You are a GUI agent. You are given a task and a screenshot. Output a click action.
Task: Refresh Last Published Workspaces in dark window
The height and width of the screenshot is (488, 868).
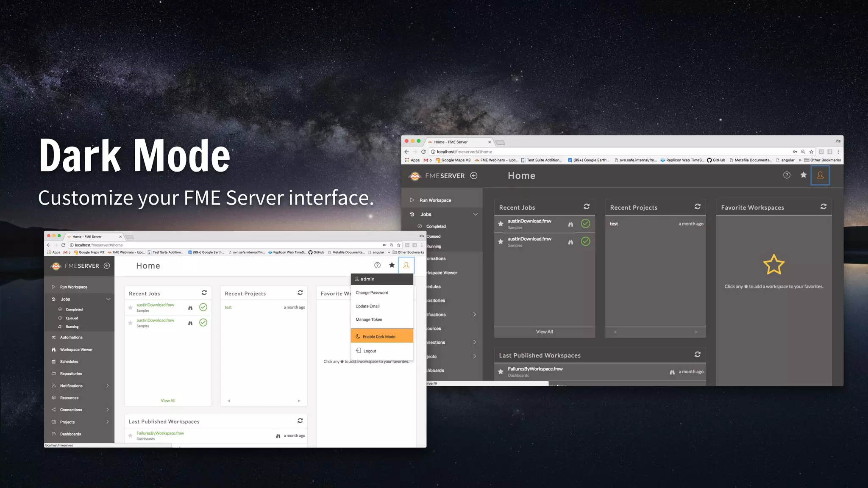[698, 354]
